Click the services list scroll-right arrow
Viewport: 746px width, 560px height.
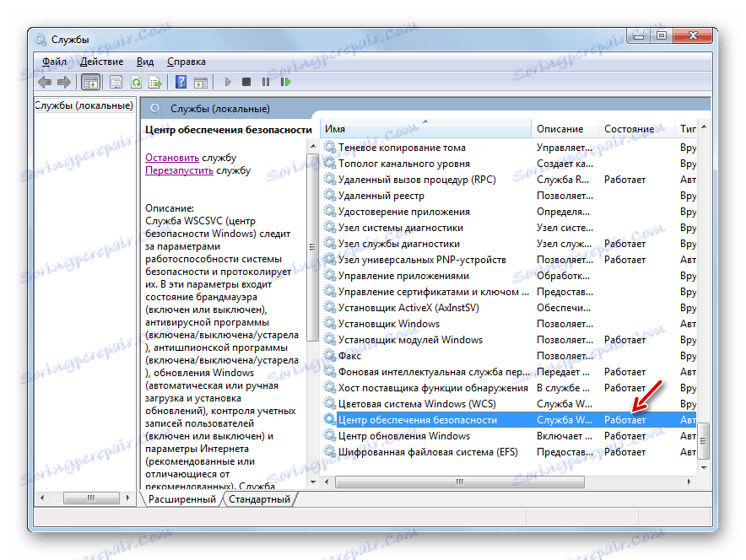[x=689, y=482]
